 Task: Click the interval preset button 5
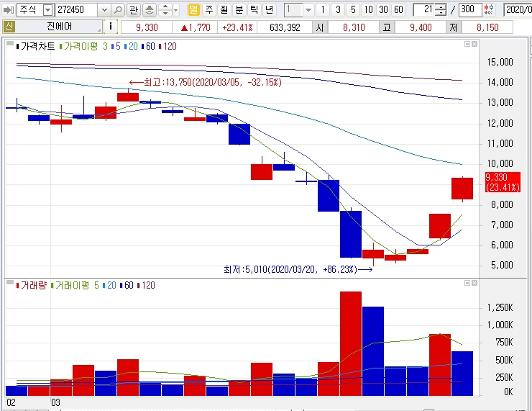coord(353,10)
